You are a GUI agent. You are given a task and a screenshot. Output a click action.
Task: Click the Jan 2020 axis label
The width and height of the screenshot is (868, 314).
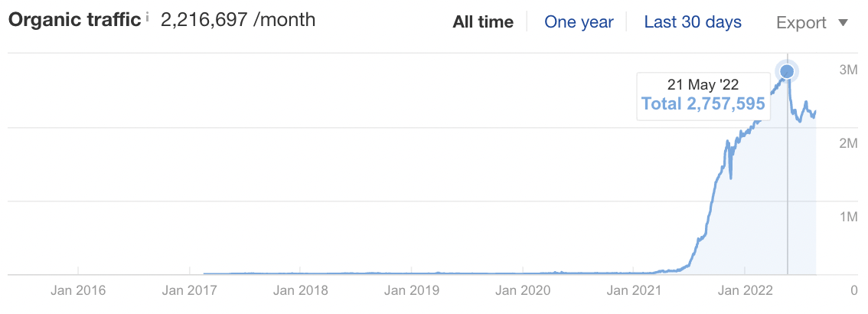523,290
